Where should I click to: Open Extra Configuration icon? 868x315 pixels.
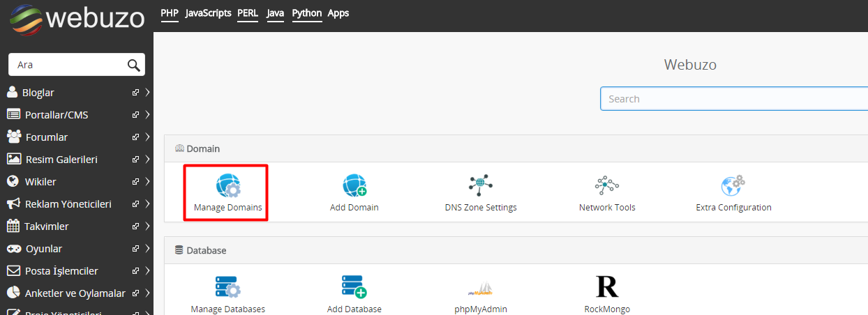(x=733, y=186)
